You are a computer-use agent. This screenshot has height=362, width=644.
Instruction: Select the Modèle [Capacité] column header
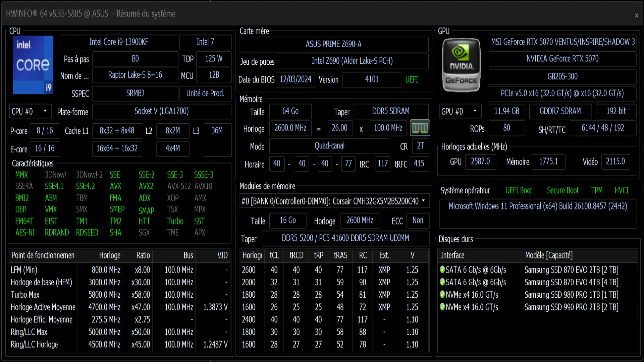pyautogui.click(x=580, y=255)
